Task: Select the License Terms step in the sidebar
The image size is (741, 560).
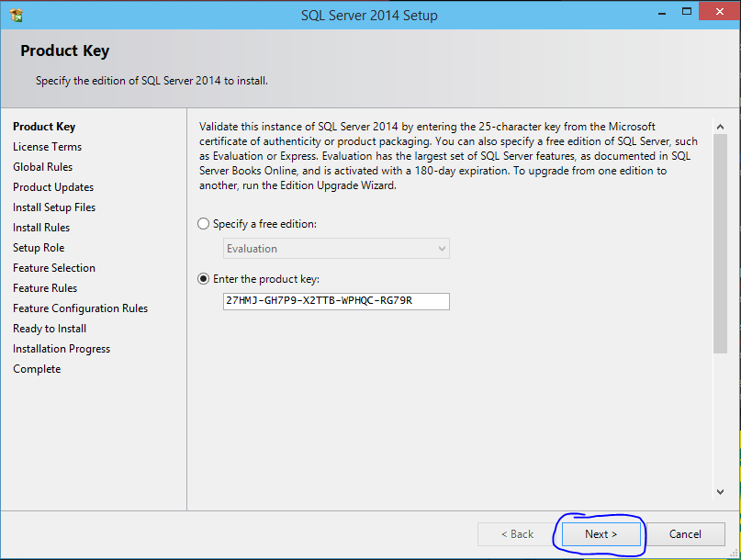Action: (47, 147)
